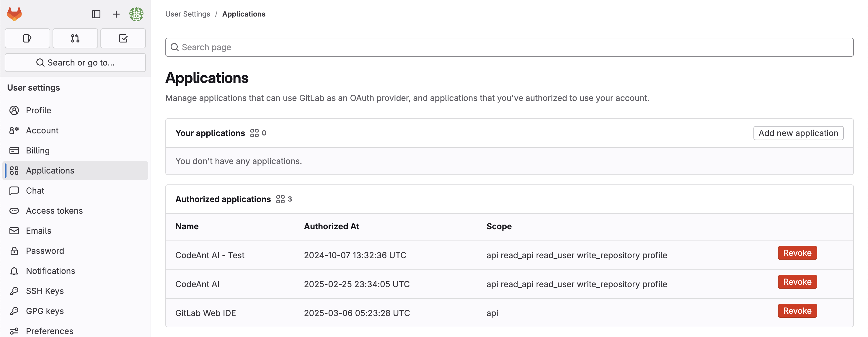The width and height of the screenshot is (868, 337).
Task: Click GitLab Web IDE 'api' scope
Action: (492, 313)
